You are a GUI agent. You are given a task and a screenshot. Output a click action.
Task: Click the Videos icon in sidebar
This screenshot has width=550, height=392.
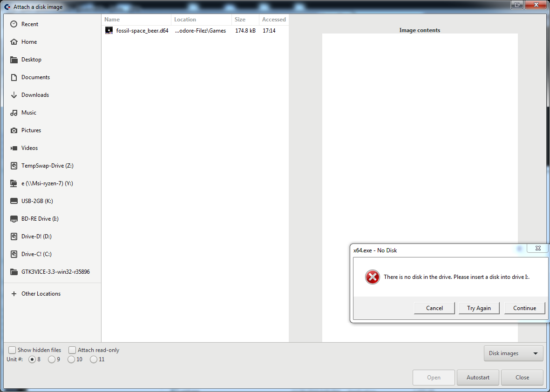pyautogui.click(x=14, y=148)
